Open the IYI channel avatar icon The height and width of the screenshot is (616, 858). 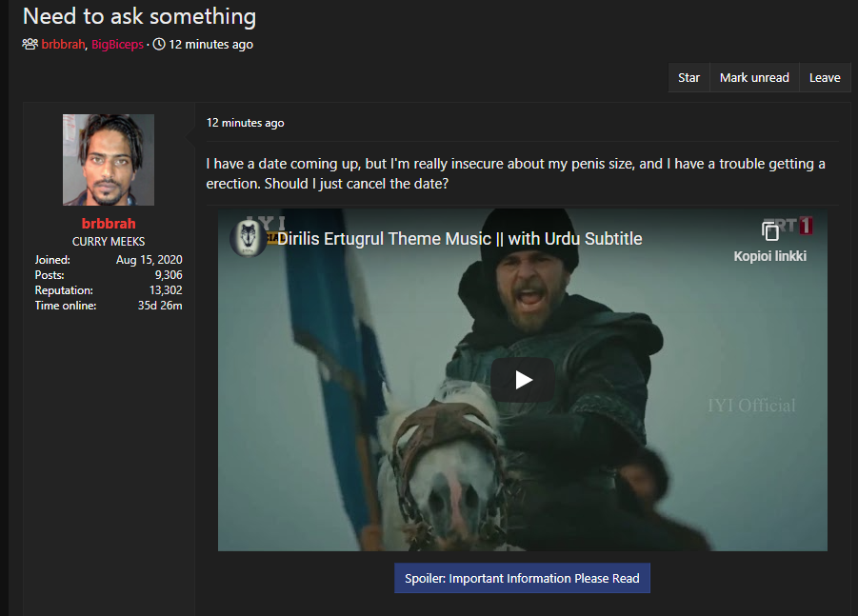pos(248,239)
